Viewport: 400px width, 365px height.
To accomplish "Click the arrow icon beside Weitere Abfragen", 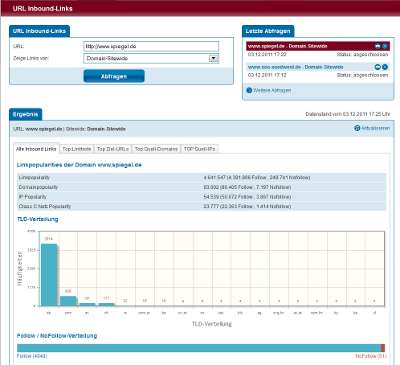I will tap(249, 90).
